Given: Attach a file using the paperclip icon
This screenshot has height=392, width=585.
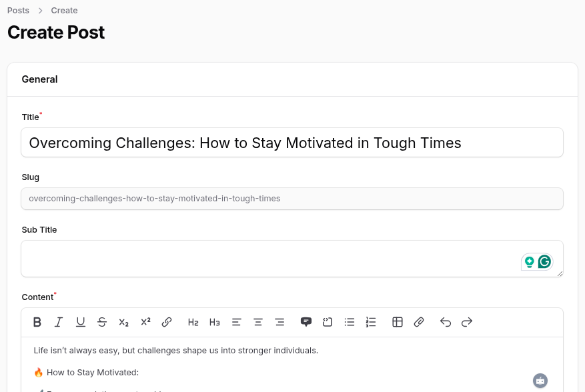Looking at the screenshot, I should (x=418, y=322).
